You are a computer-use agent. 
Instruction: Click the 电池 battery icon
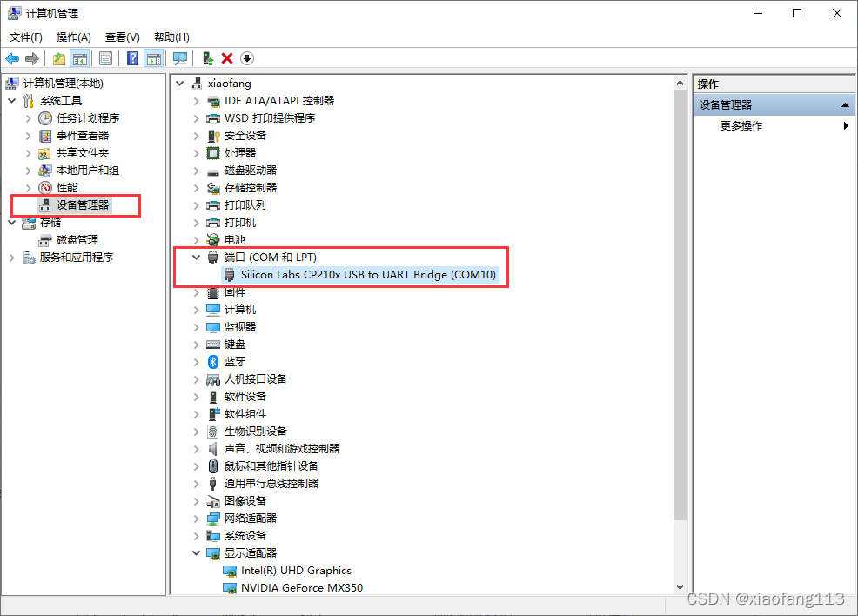213,239
